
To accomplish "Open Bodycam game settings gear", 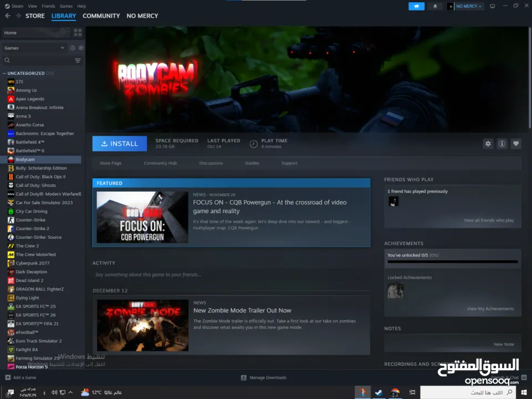I will pos(488,144).
